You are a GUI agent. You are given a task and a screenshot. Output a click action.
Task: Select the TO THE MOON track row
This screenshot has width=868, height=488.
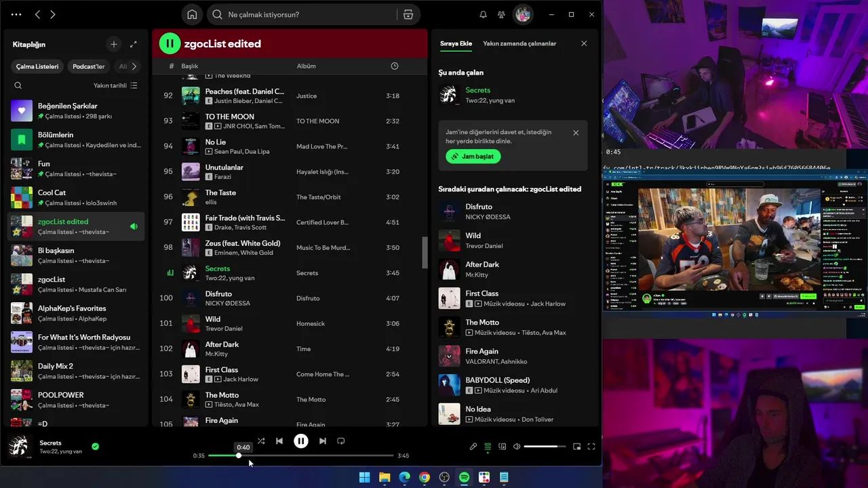tap(290, 121)
